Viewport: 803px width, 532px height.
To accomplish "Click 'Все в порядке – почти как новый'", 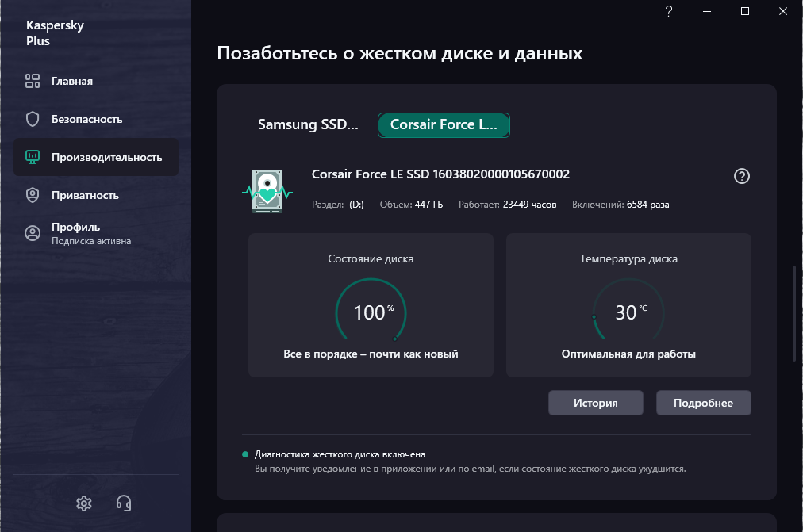I will tap(371, 354).
